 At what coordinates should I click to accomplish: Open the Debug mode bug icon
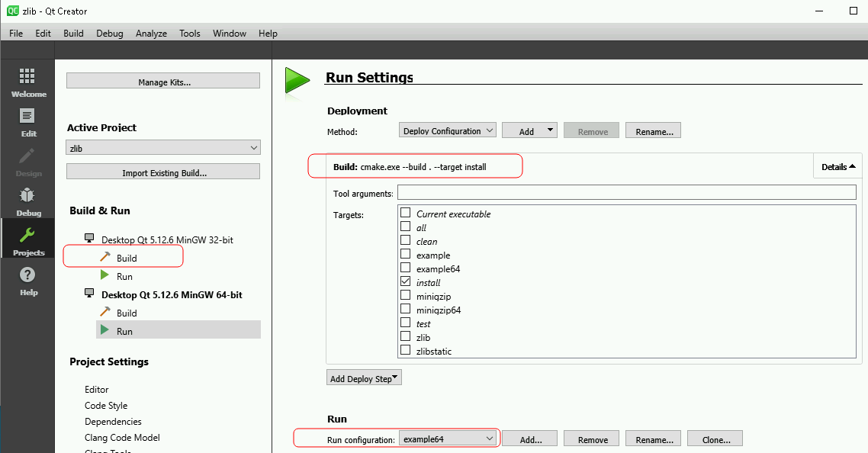click(x=27, y=195)
